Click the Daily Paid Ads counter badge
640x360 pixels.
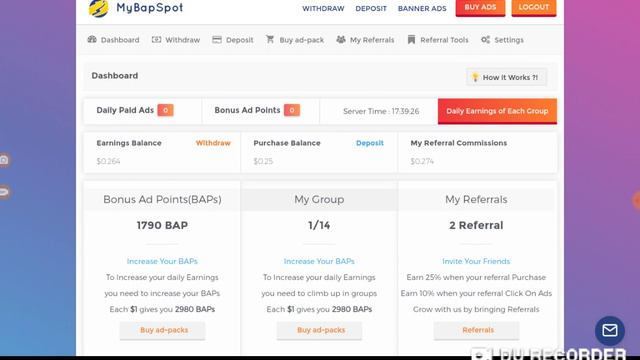pyautogui.click(x=165, y=110)
